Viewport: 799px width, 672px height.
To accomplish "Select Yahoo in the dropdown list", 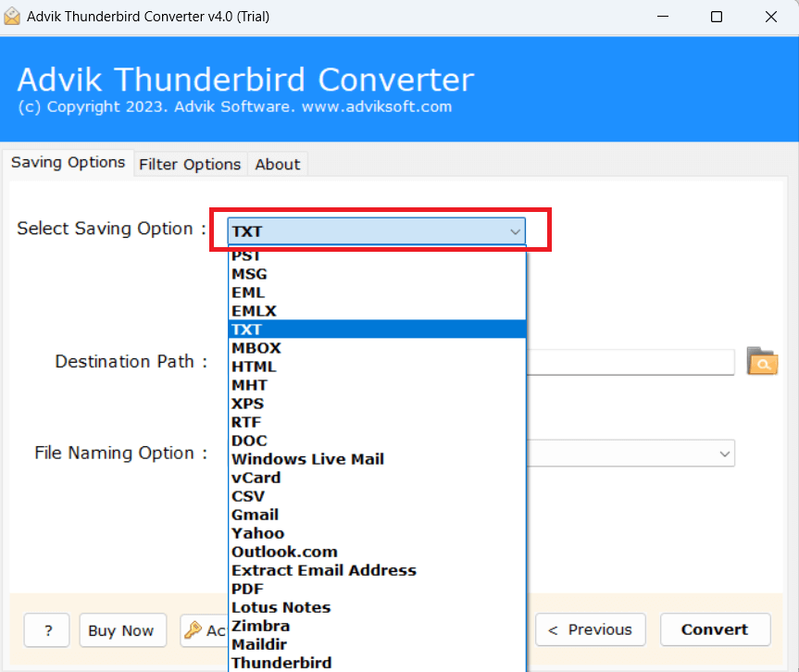I will [377, 533].
